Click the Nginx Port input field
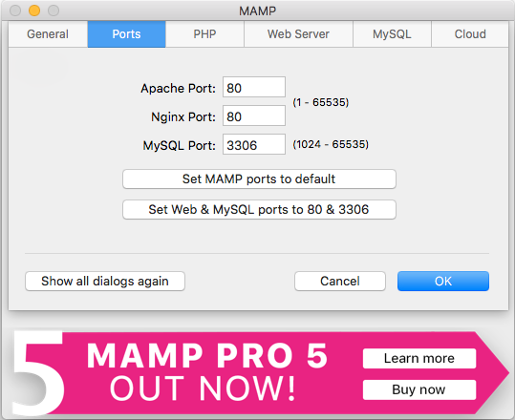The height and width of the screenshot is (420, 515). [x=254, y=115]
